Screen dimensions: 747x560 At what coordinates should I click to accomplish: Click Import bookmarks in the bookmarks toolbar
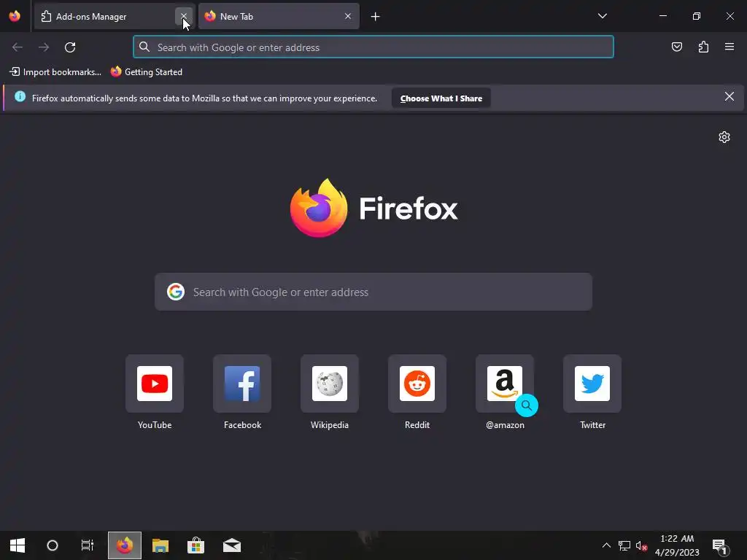pyautogui.click(x=55, y=72)
